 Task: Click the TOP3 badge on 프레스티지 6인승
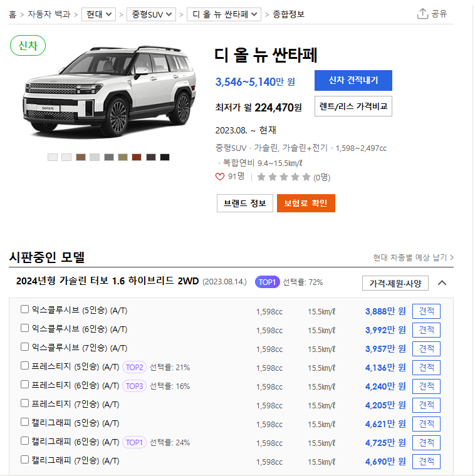134,386
